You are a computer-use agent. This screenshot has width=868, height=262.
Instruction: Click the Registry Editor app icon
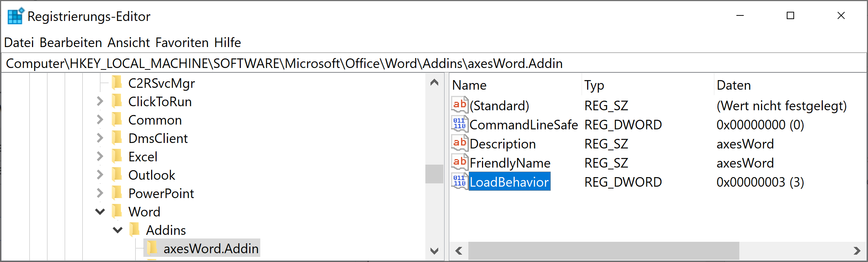pos(15,16)
